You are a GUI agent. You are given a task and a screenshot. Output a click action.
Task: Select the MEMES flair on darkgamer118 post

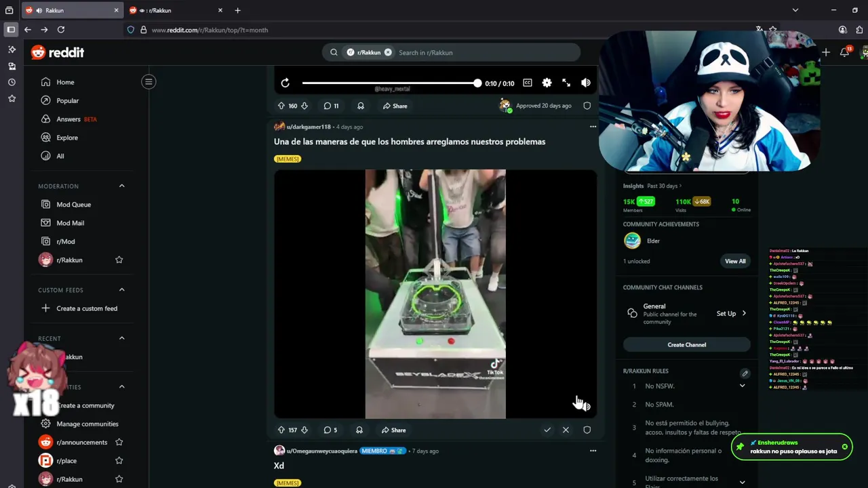pyautogui.click(x=288, y=159)
